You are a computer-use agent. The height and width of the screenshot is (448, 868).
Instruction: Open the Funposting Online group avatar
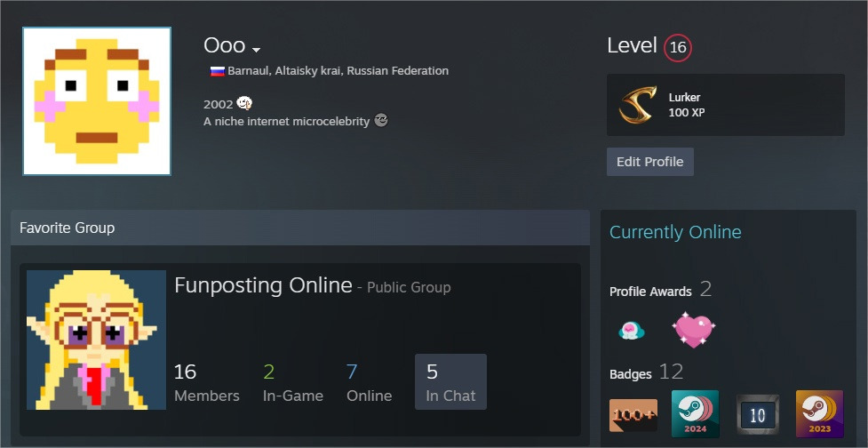click(96, 340)
